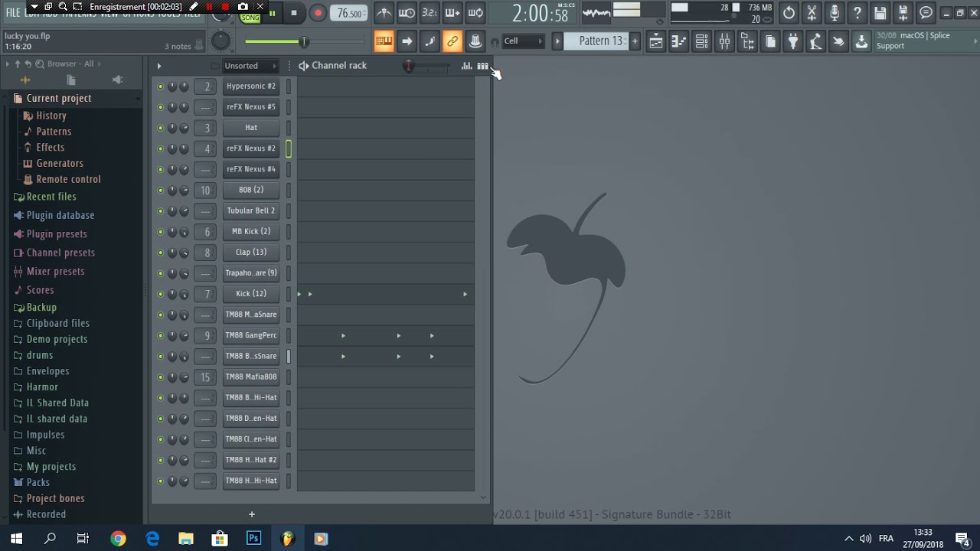Toggle Channel rack view icon
980x551 pixels.
coord(701,41)
